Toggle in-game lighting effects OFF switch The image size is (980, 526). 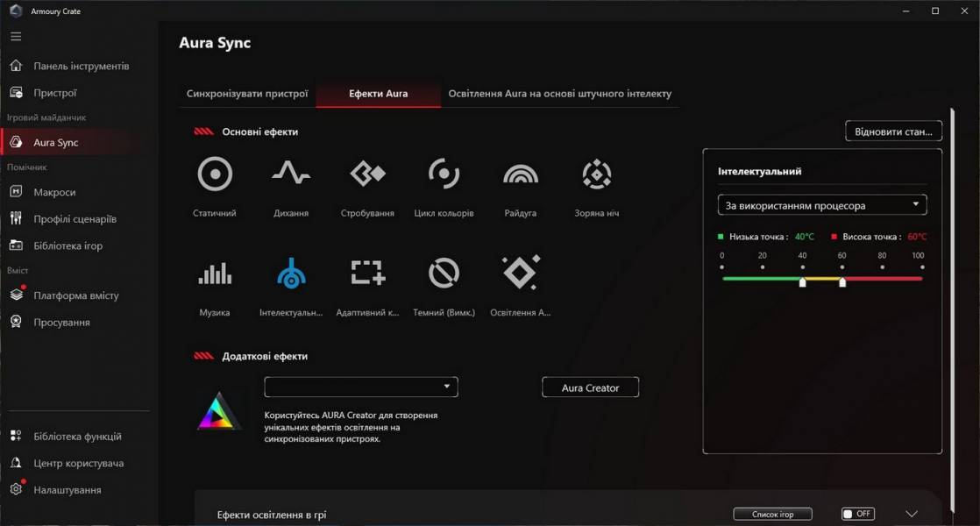pyautogui.click(x=858, y=514)
